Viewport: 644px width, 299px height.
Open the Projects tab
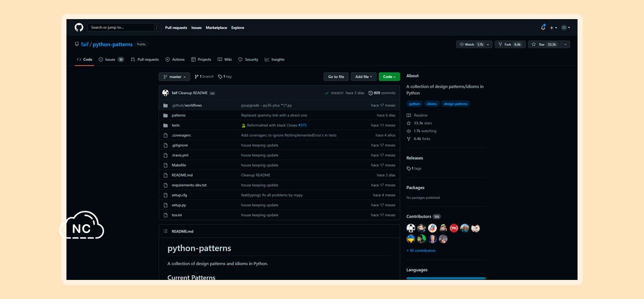(x=201, y=59)
